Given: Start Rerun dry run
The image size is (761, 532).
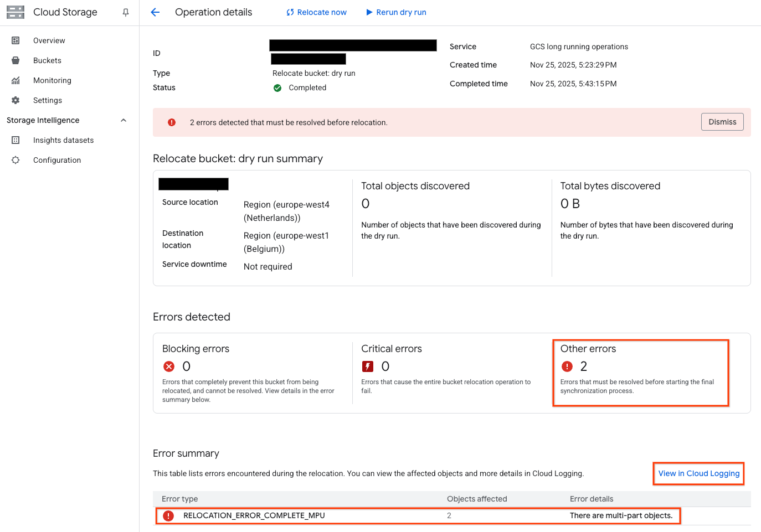Looking at the screenshot, I should [x=396, y=12].
